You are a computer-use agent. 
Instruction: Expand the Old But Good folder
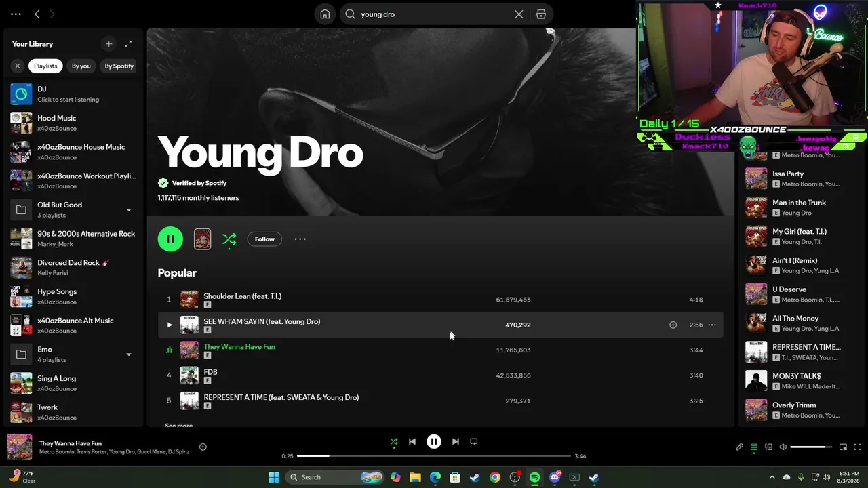point(129,210)
